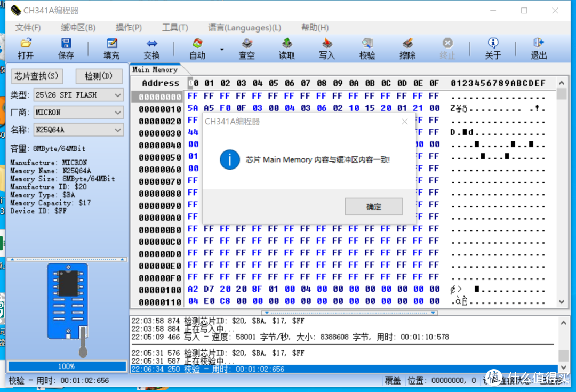Click the 读取 (Read) chip icon
This screenshot has width=576, height=392.
(286, 48)
